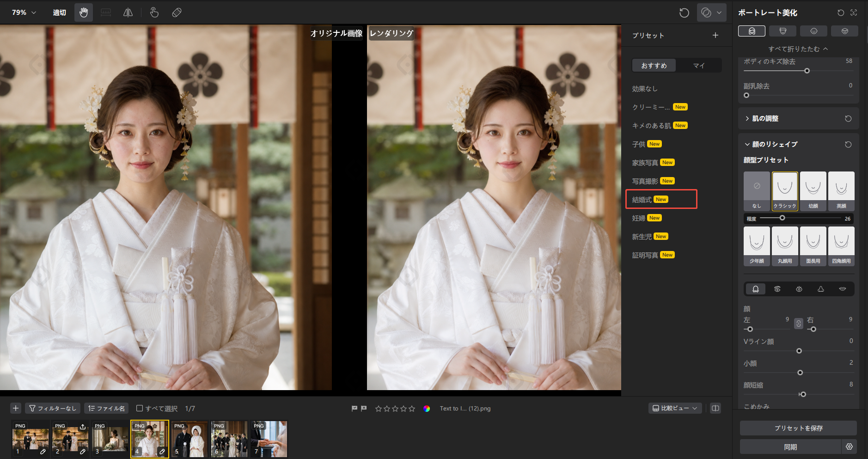
Task: Select the なし face shape preset
Action: (757, 191)
